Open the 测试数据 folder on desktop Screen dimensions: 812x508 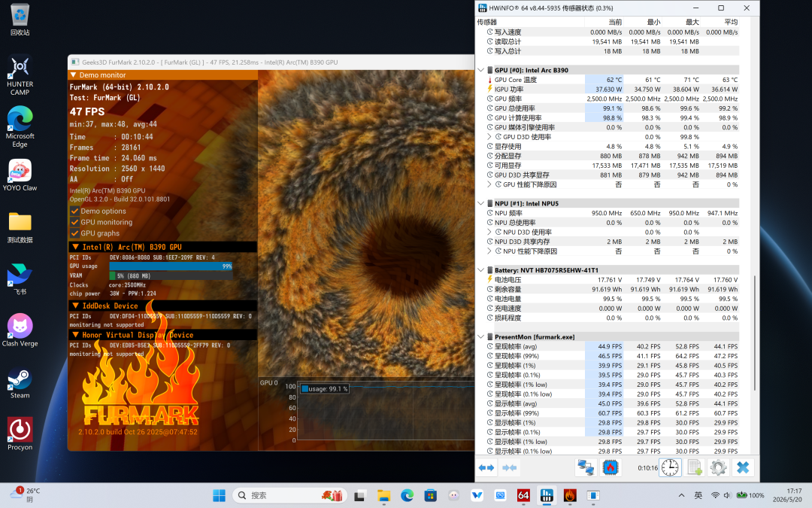[x=20, y=227]
